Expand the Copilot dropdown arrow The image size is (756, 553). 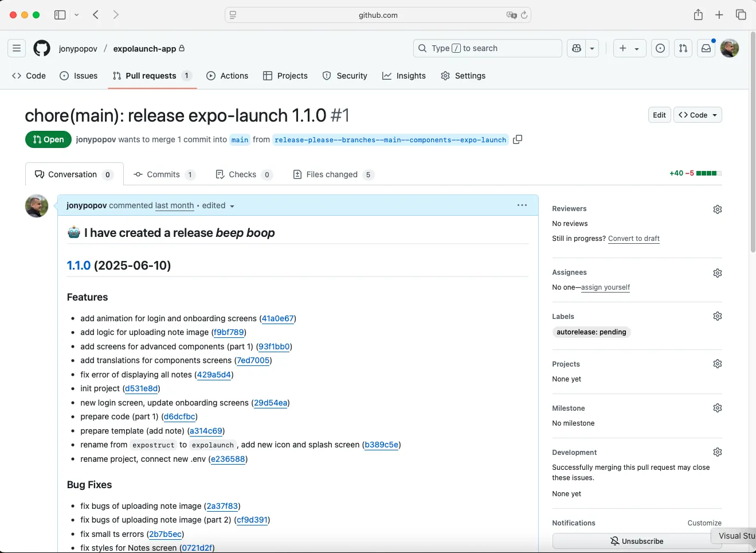[x=593, y=48]
